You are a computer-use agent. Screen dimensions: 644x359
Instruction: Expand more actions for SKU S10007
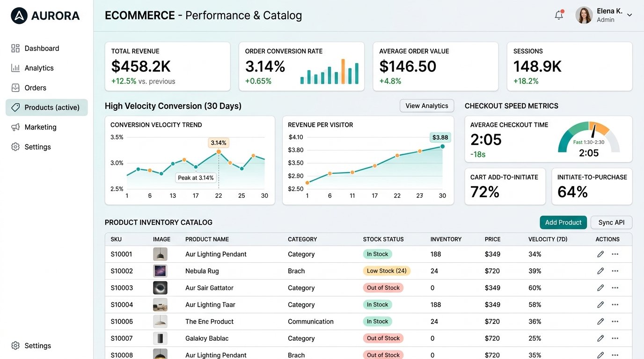coord(615,338)
